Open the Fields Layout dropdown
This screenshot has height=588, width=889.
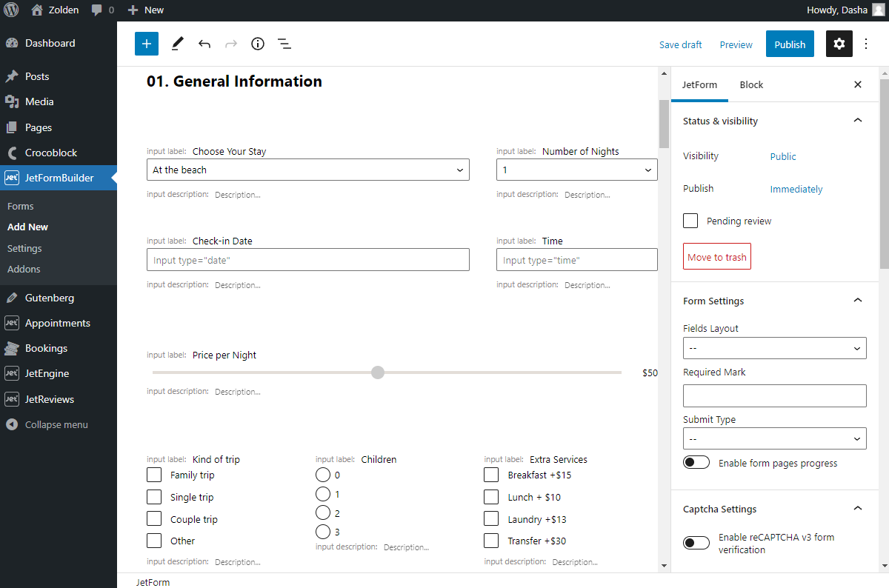tap(774, 347)
